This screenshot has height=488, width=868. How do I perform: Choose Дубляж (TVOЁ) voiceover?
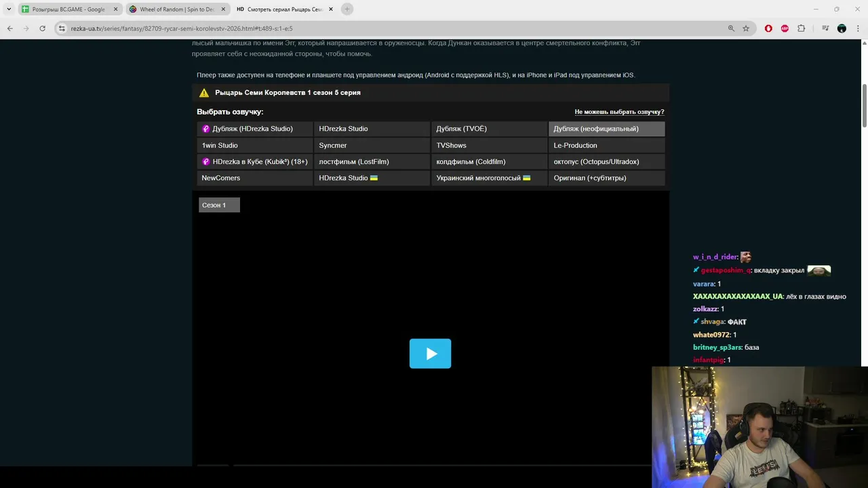(489, 129)
